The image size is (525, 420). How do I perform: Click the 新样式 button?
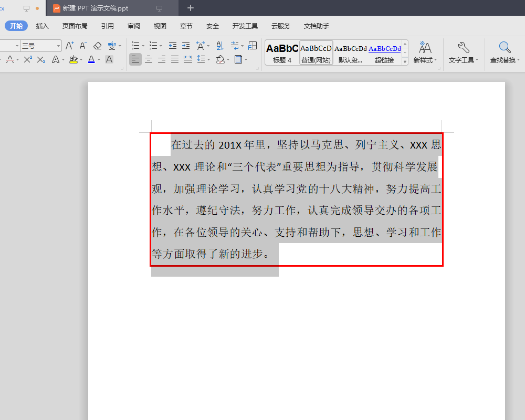click(425, 52)
